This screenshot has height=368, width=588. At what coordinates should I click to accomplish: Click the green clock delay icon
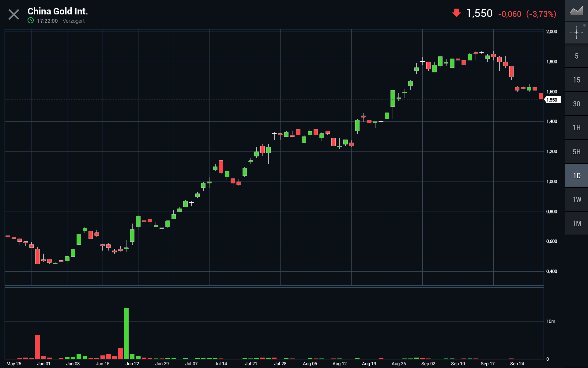(31, 21)
